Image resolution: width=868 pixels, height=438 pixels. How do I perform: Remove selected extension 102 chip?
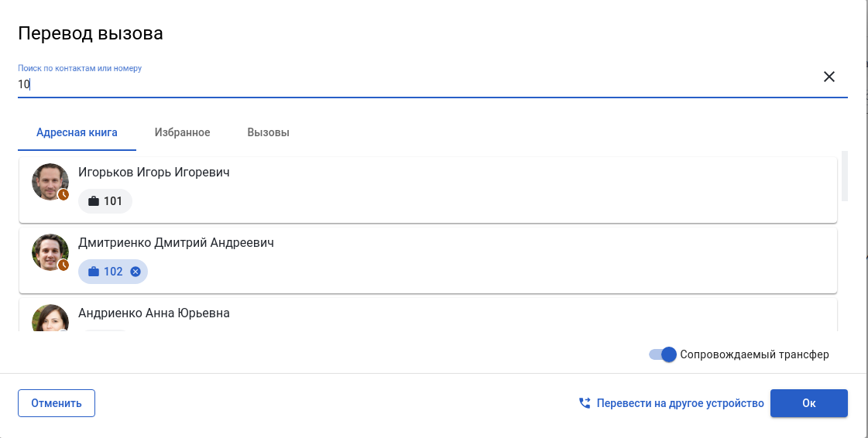136,272
